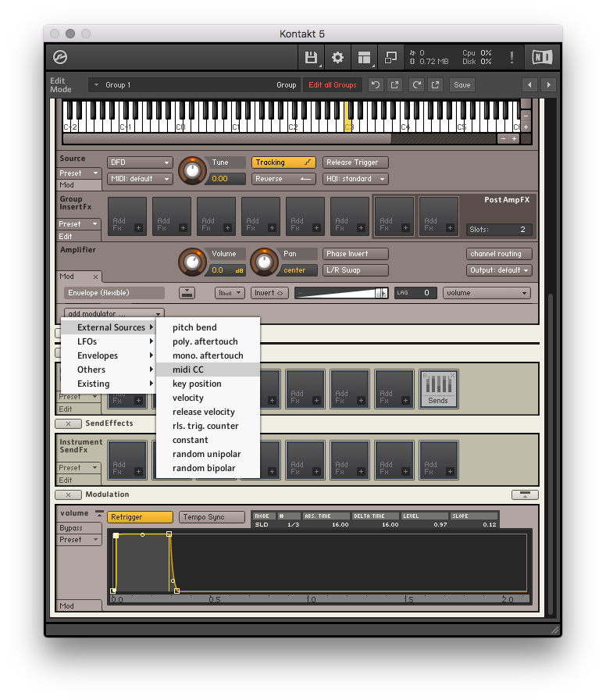The image size is (606, 700).
Task: Click the Modulation section collapse icon
Action: (x=526, y=495)
